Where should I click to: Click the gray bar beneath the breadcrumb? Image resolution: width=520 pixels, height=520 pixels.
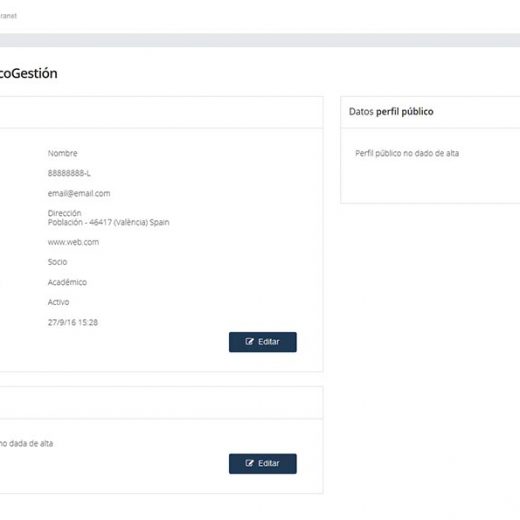pos(260,40)
